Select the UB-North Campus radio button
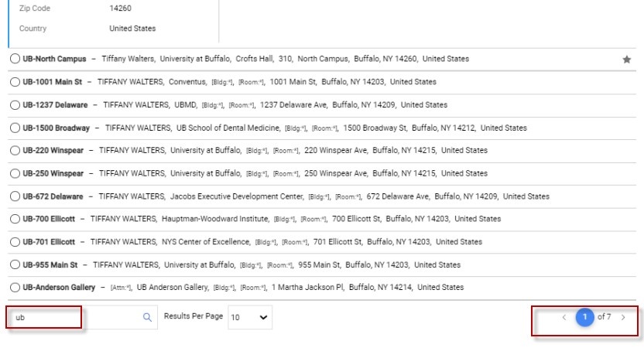644x348 pixels. coord(15,59)
